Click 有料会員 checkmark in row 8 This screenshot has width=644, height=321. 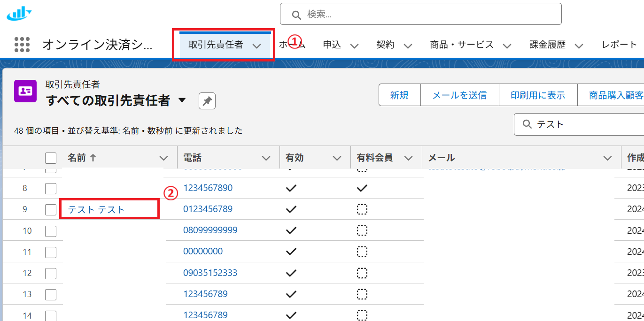[362, 188]
